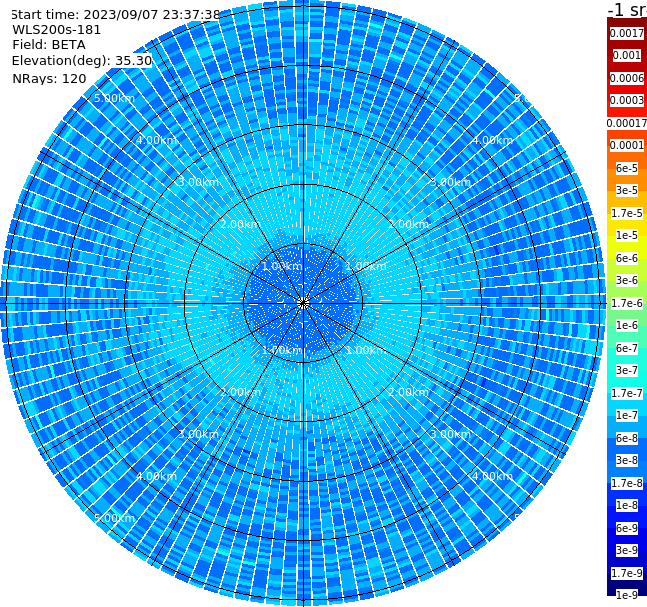Select the 6e-7 colorbar label
Image resolution: width=647 pixels, height=607 pixels.
(x=627, y=348)
